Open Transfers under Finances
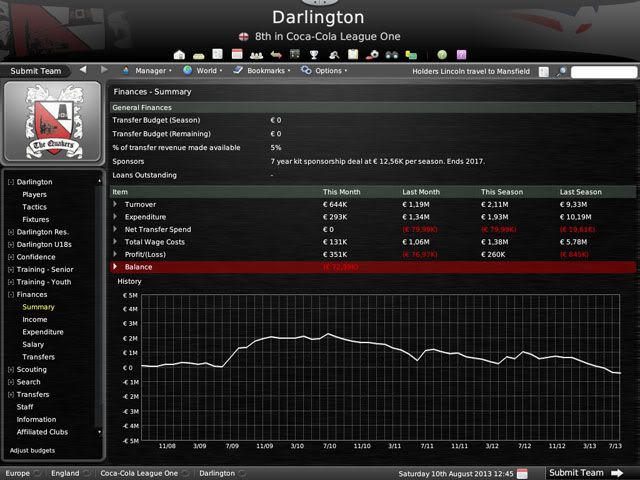The height and width of the screenshot is (480, 640). tap(38, 357)
